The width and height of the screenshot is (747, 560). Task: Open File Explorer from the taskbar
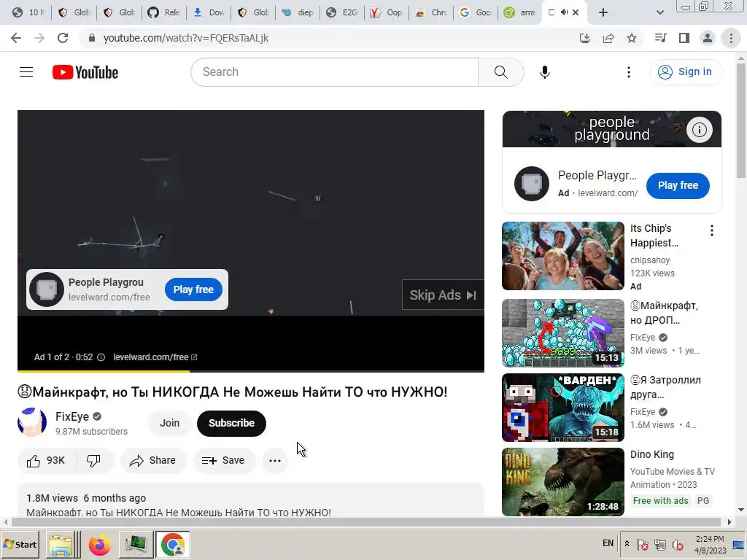[x=61, y=545]
